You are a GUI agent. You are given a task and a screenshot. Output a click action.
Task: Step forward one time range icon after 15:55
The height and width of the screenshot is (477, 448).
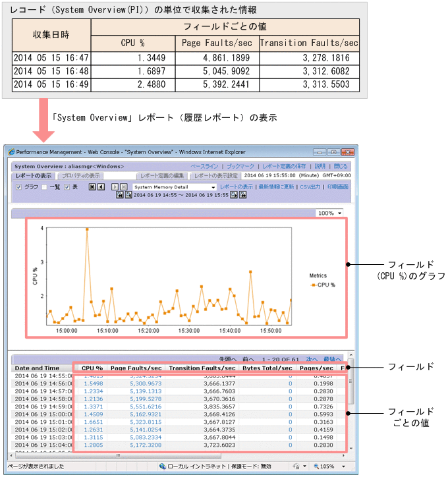[234, 195]
